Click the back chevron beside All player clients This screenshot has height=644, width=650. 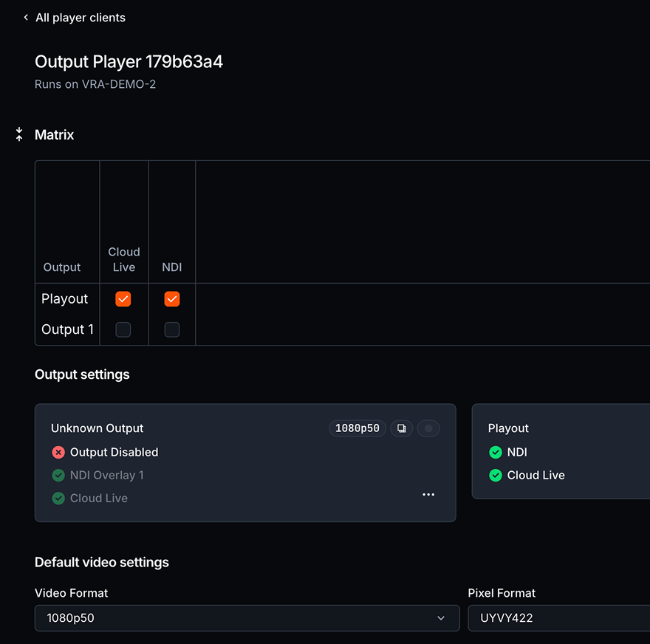(x=26, y=18)
